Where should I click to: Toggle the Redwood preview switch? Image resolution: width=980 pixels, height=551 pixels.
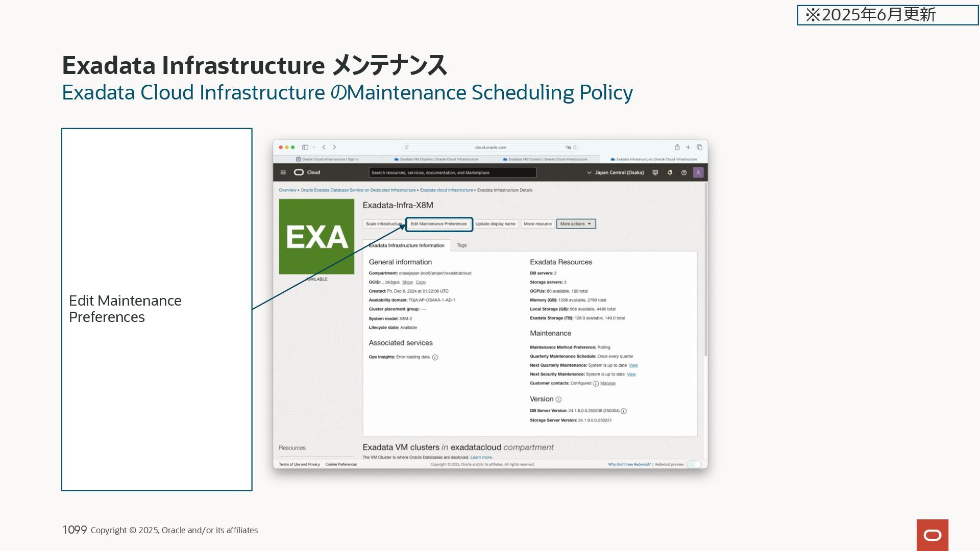[694, 464]
